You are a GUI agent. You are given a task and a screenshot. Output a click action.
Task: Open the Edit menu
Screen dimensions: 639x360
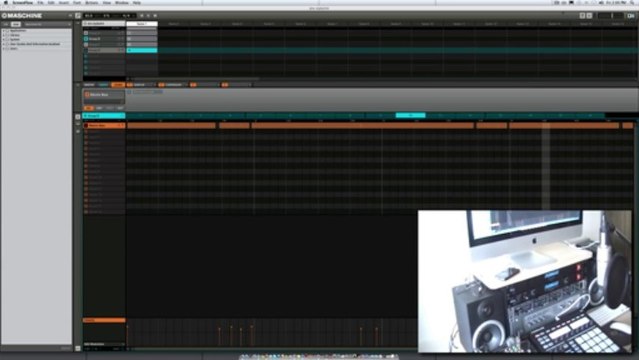tap(51, 2)
